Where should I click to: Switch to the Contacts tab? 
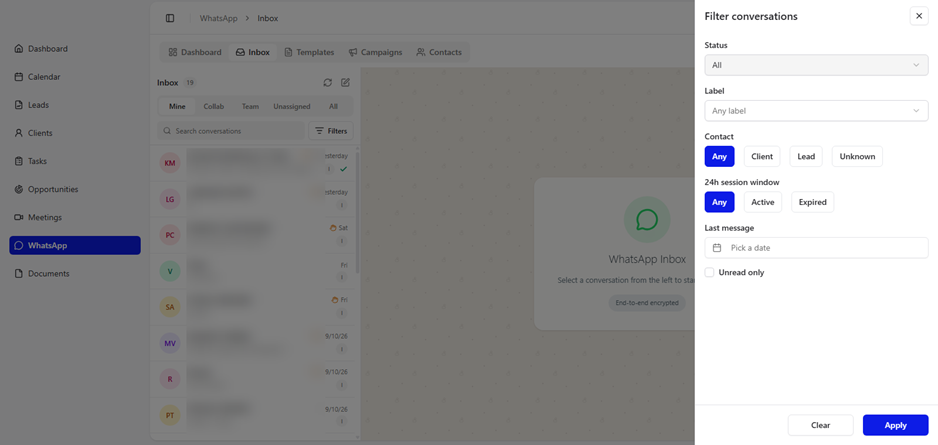click(439, 52)
